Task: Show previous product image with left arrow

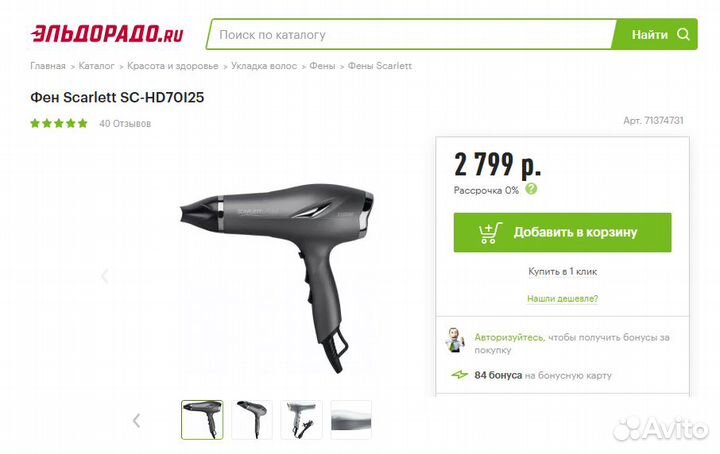Action: point(105,276)
